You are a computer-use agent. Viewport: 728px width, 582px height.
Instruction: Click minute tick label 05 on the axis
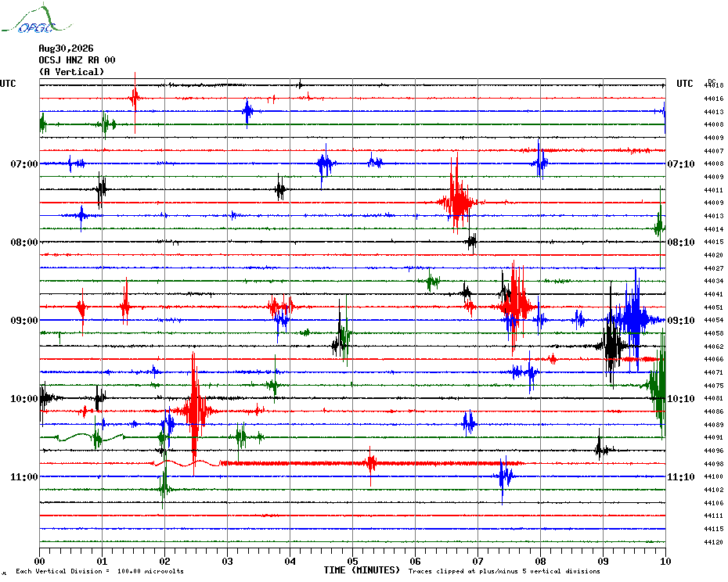tap(353, 561)
